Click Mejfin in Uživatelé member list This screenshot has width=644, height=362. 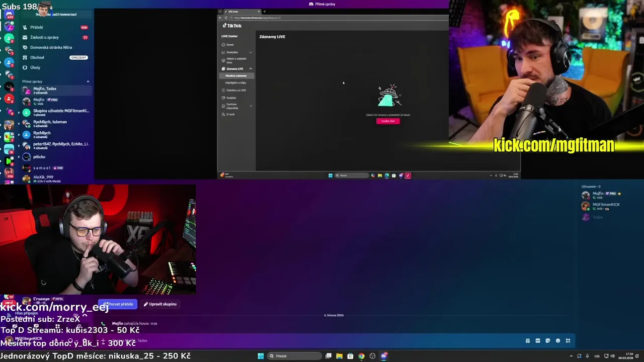(601, 195)
